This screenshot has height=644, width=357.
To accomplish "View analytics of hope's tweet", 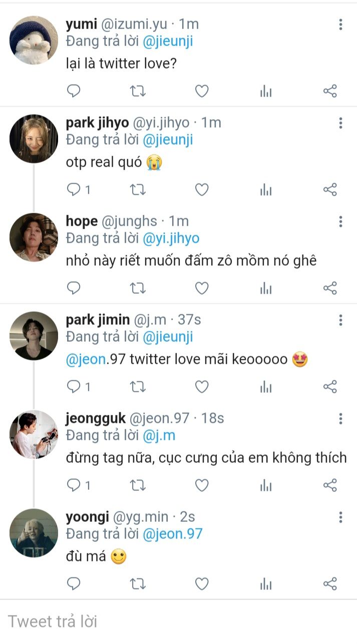I will coord(266,288).
